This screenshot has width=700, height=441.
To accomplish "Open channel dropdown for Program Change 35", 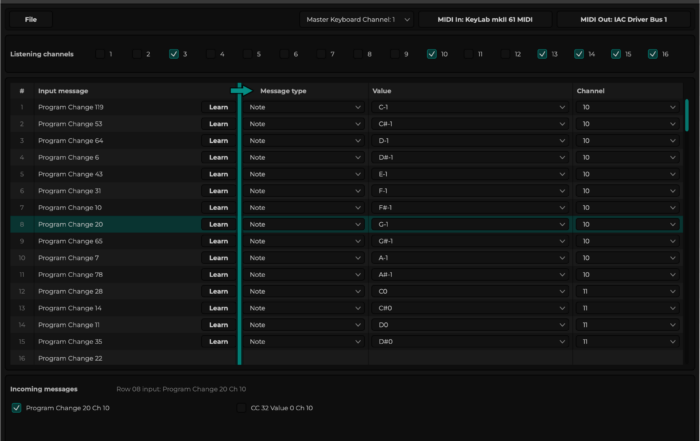I will pyautogui.click(x=628, y=341).
